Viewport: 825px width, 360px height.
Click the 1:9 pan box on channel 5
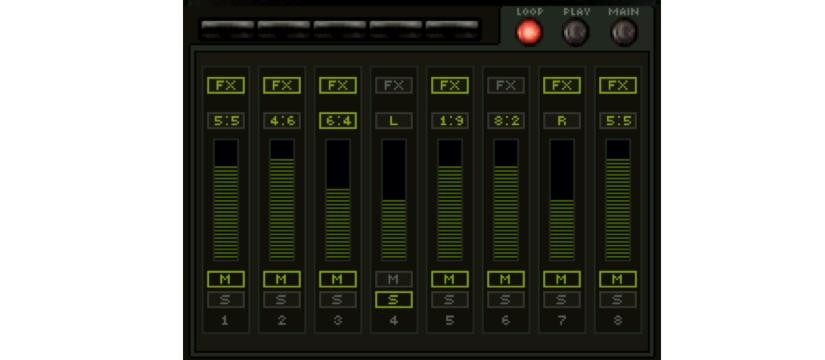pos(450,121)
